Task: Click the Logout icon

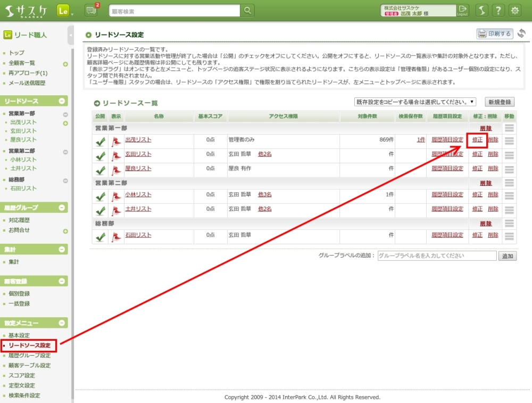Action: (463, 10)
